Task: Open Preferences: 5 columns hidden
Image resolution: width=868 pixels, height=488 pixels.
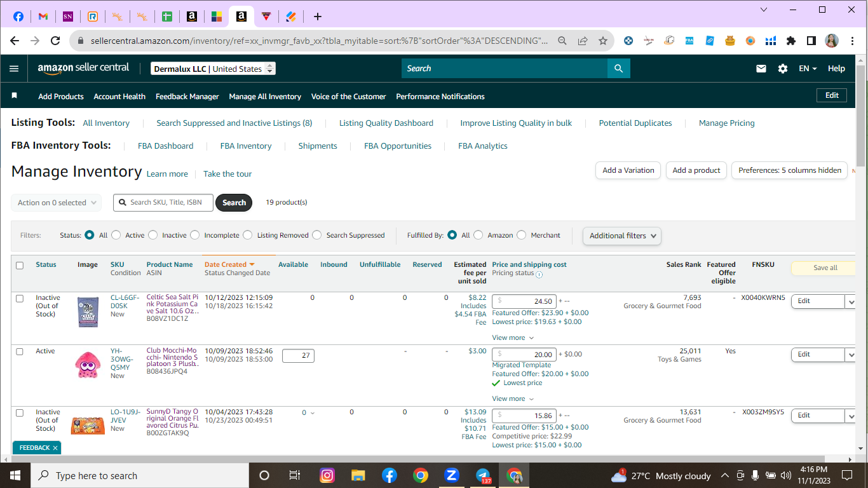Action: [790, 170]
